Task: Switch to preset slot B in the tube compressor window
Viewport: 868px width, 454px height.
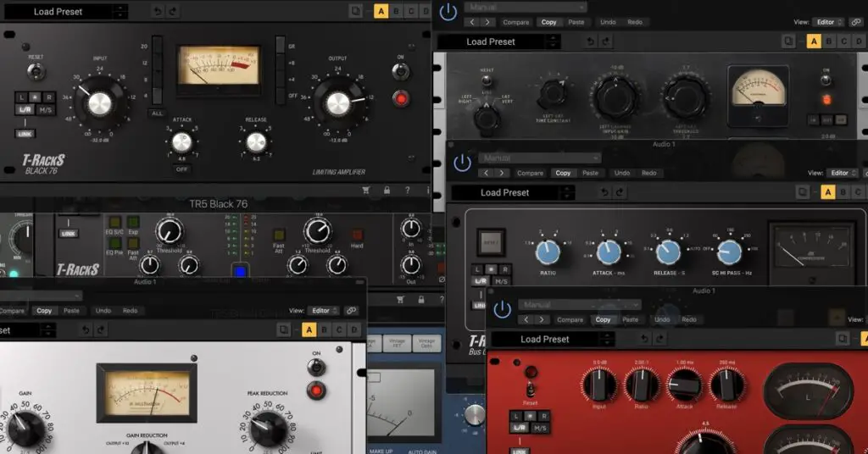Action: [829, 42]
